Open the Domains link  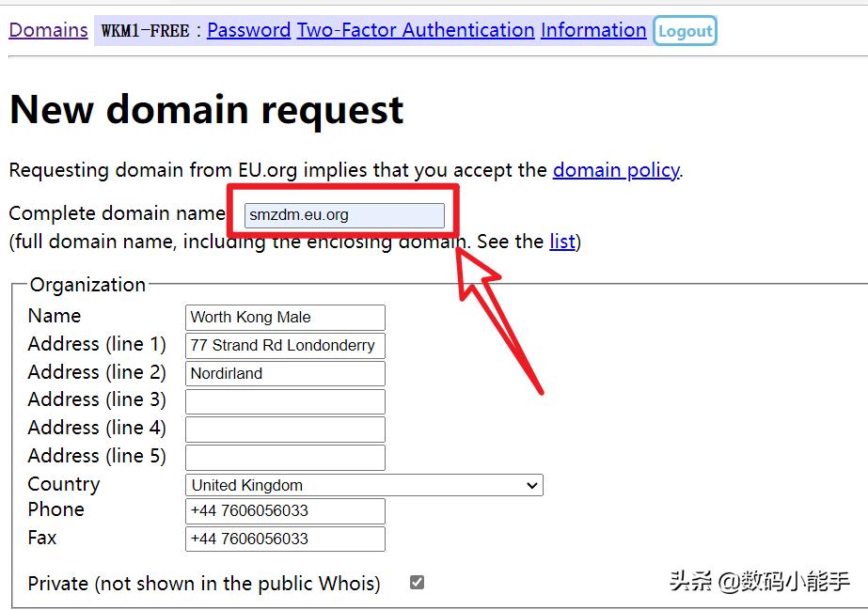click(x=48, y=30)
